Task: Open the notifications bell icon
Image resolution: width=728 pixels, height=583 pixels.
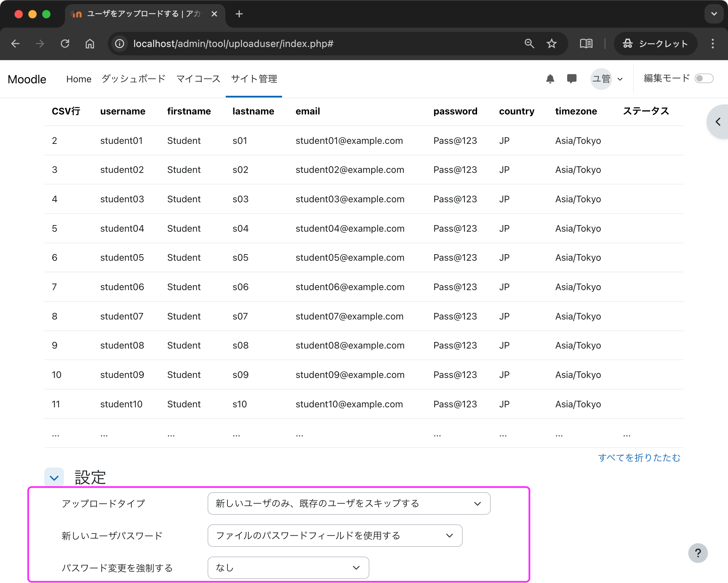Action: tap(550, 79)
